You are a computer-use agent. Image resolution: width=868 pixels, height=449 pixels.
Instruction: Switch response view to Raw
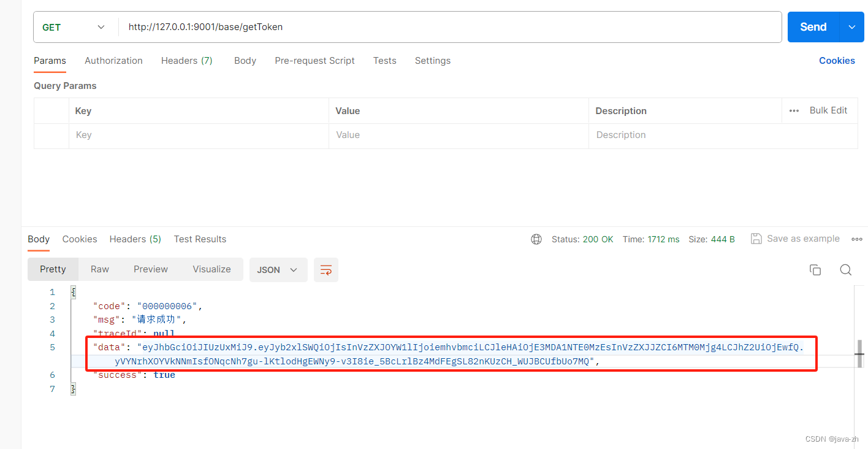(x=99, y=269)
